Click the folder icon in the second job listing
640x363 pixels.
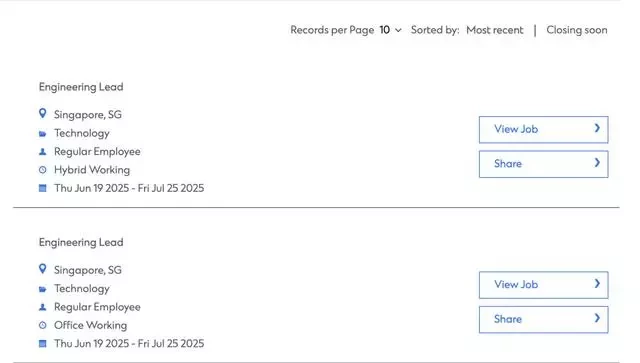coord(42,289)
